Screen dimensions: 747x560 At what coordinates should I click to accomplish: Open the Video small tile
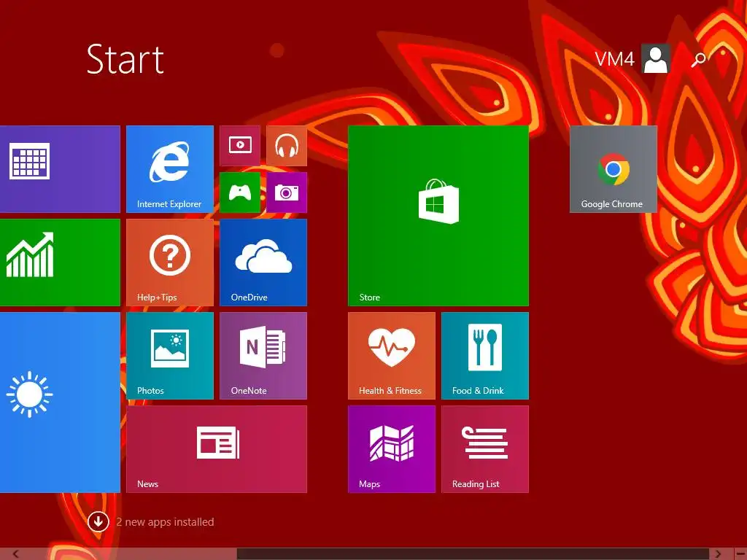(240, 146)
